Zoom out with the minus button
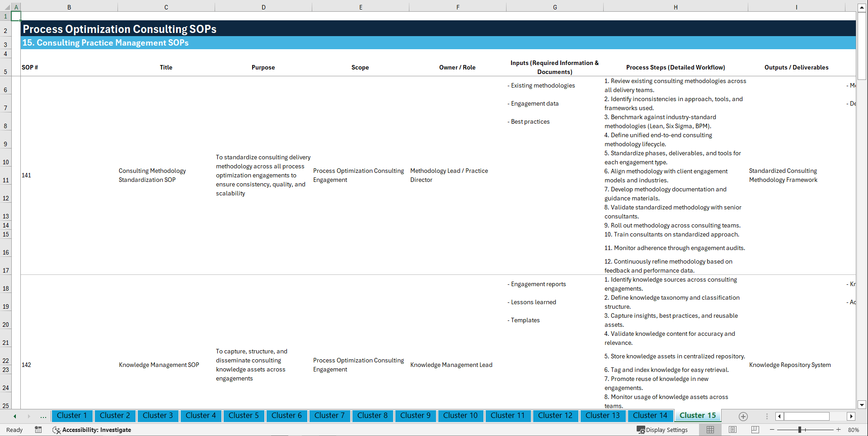The width and height of the screenshot is (868, 436). pos(772,430)
